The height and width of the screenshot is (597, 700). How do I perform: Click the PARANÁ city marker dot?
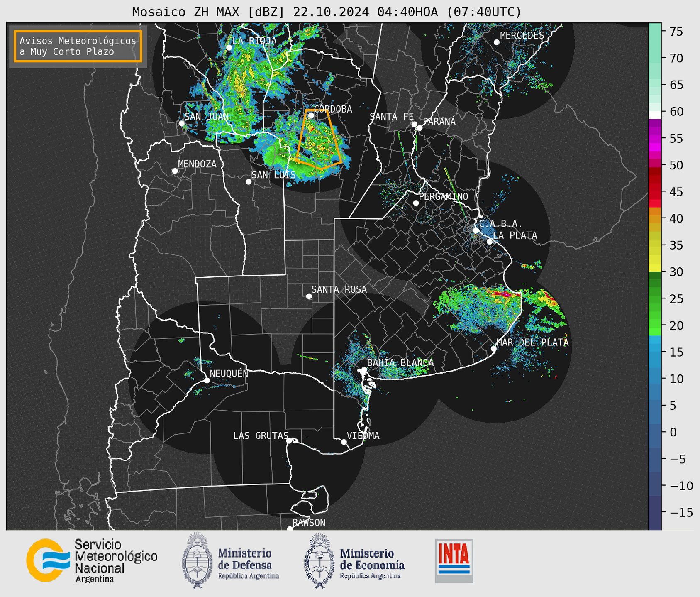[x=420, y=128]
